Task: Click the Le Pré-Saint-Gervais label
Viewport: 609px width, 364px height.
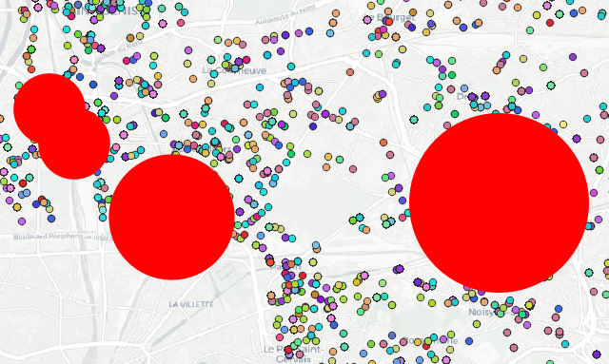Action: pyautogui.click(x=293, y=354)
